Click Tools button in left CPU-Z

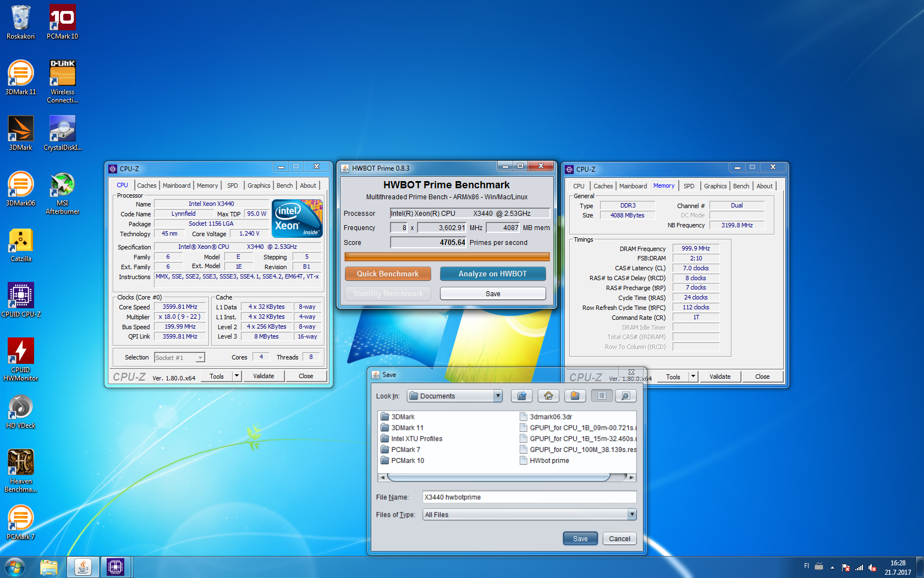click(x=217, y=376)
